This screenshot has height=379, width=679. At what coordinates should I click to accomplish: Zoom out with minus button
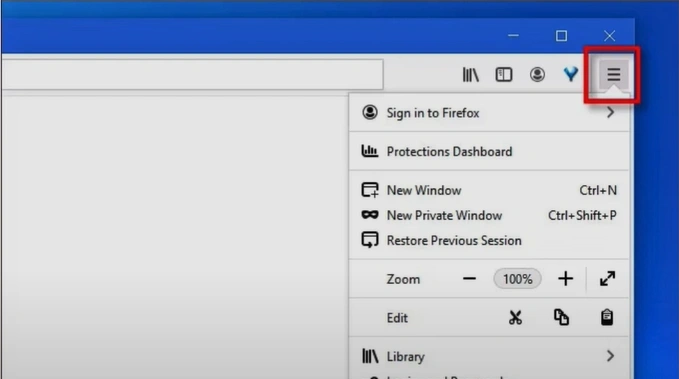pyautogui.click(x=469, y=279)
